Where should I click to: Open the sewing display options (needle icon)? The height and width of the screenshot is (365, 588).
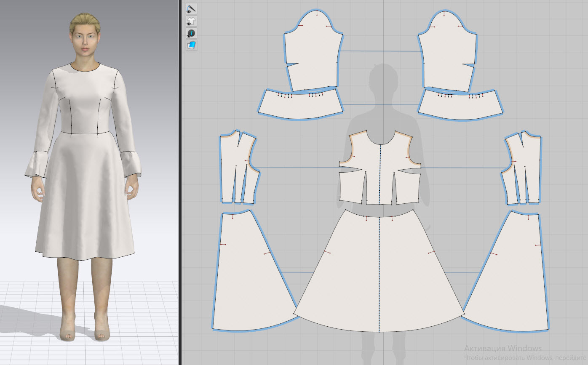coord(192,8)
